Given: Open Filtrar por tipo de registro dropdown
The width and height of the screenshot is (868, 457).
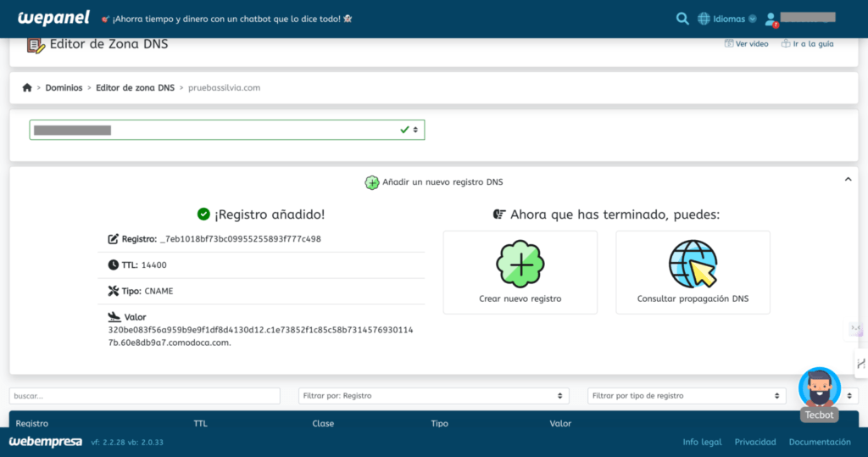Looking at the screenshot, I should tap(687, 396).
